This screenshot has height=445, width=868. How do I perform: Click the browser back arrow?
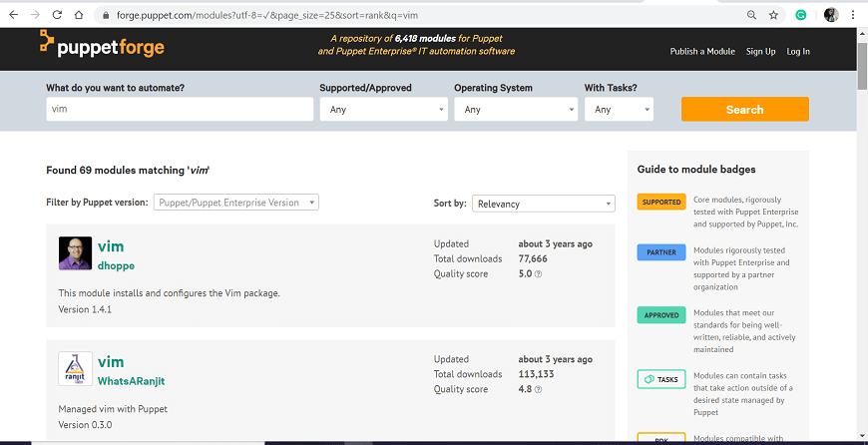click(x=13, y=15)
